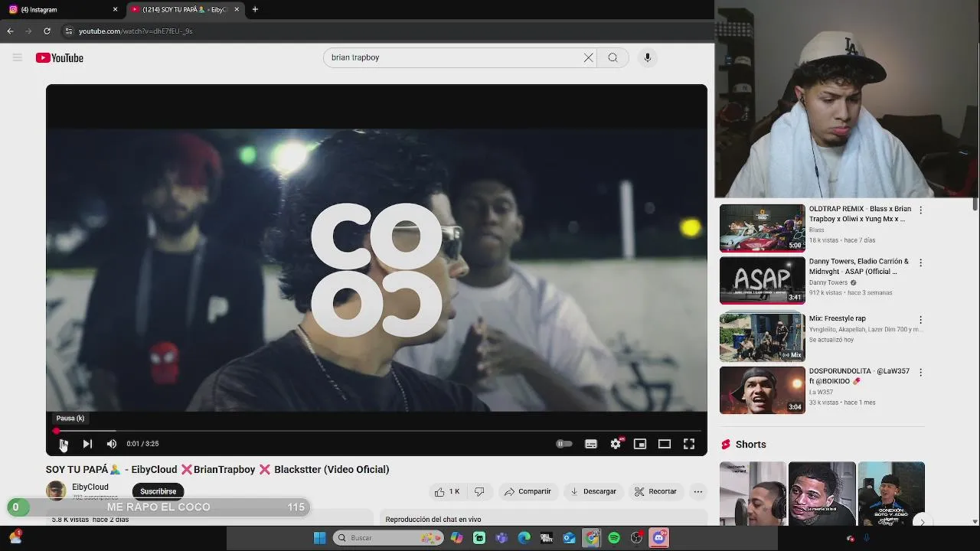Click the taskbar Buscar search box
This screenshot has height=551, width=980.
(388, 538)
